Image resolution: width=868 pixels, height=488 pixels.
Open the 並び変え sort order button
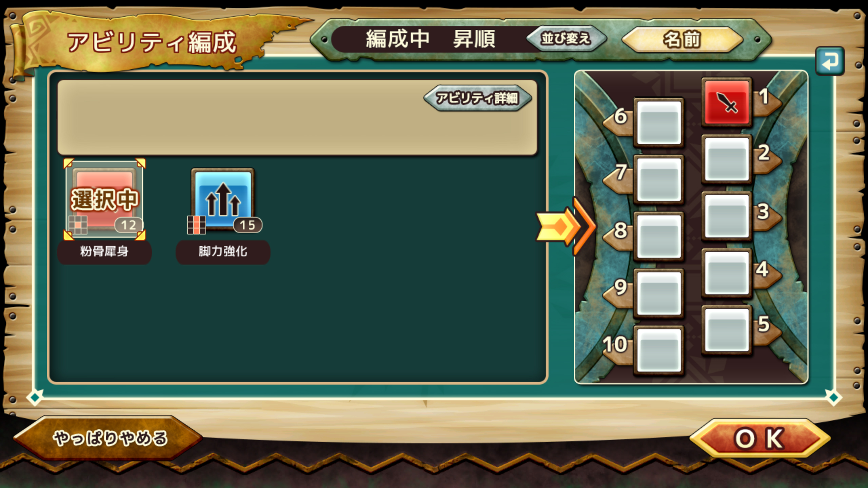[x=566, y=39]
